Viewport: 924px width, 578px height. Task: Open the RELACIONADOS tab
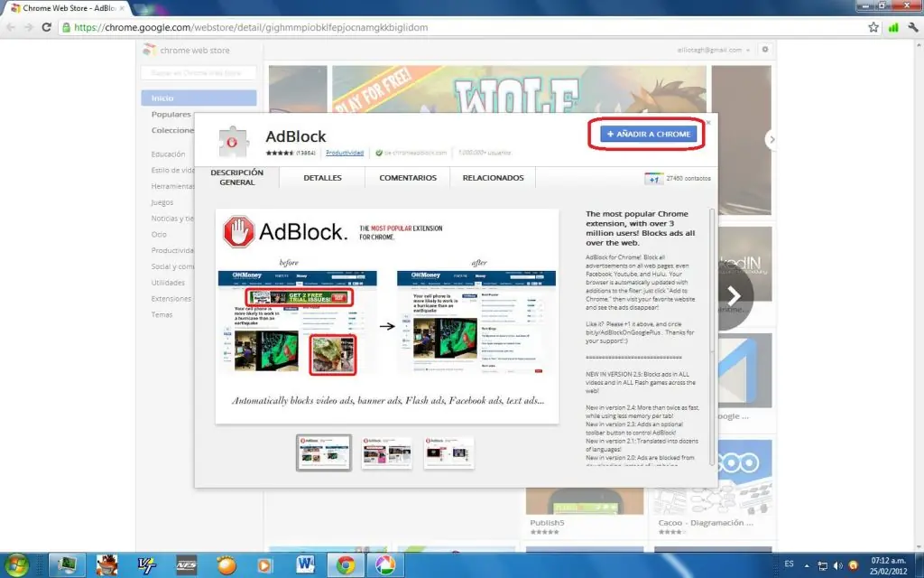(494, 178)
